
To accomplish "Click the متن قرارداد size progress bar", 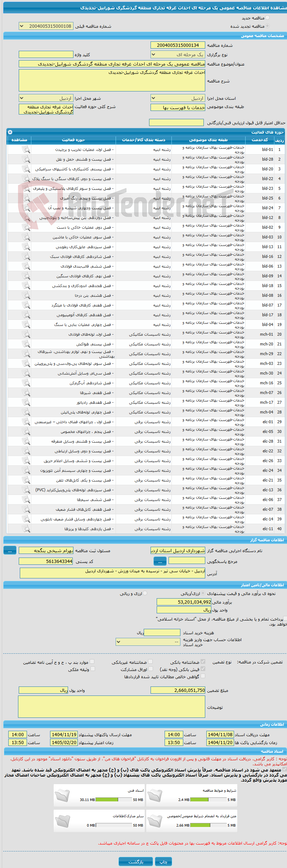I will click(208, 825).
